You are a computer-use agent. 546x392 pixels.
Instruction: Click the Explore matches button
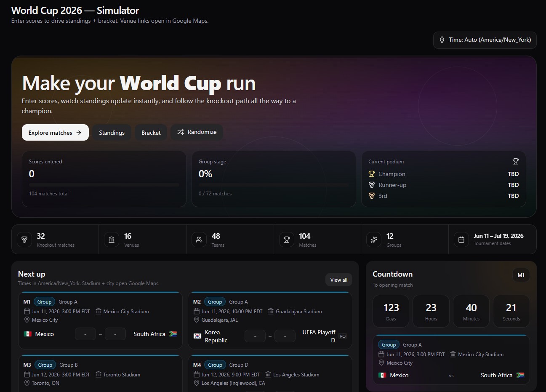click(55, 133)
